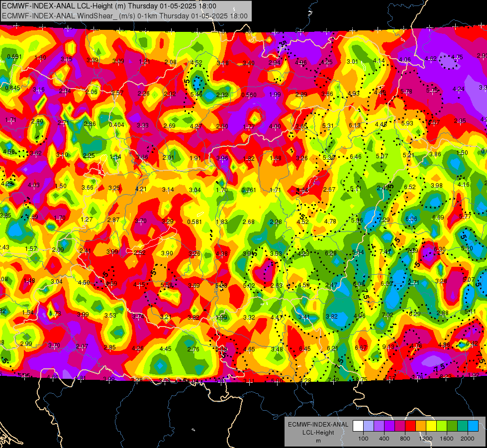
Task: Click the wind shear value 6.52
Action: [x=410, y=187]
